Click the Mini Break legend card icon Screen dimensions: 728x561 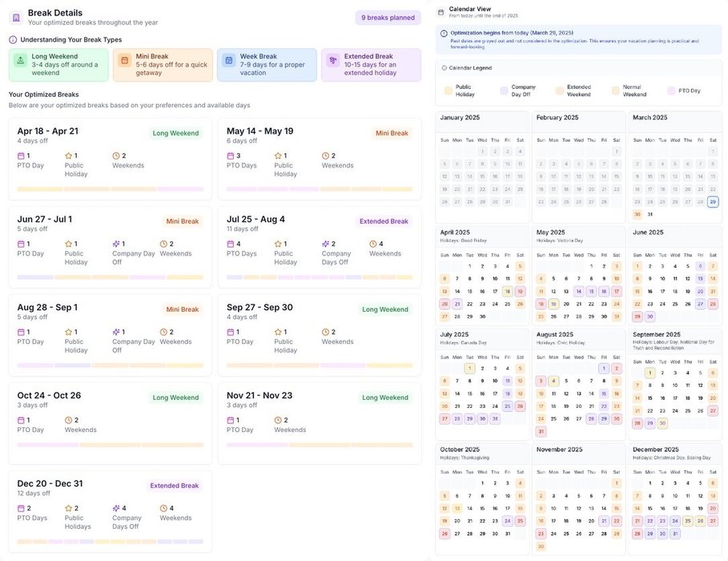124,60
